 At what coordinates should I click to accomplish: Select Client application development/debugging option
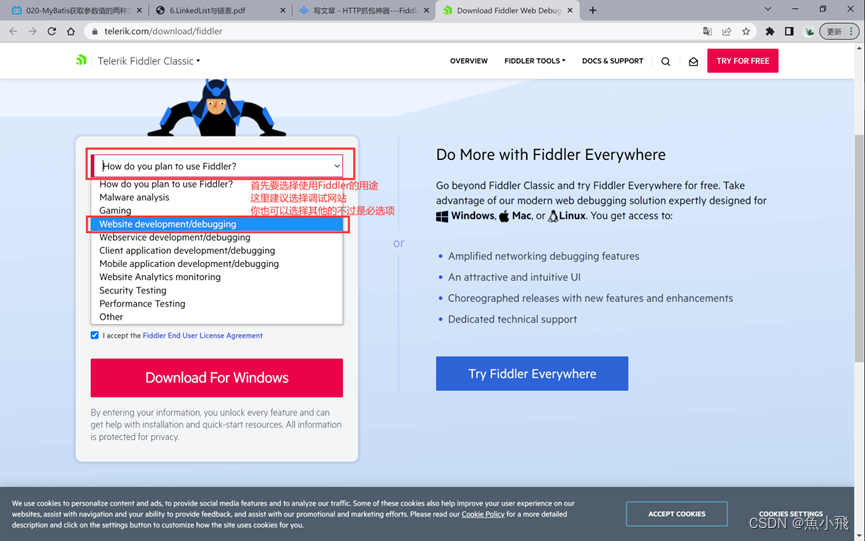pos(217,250)
